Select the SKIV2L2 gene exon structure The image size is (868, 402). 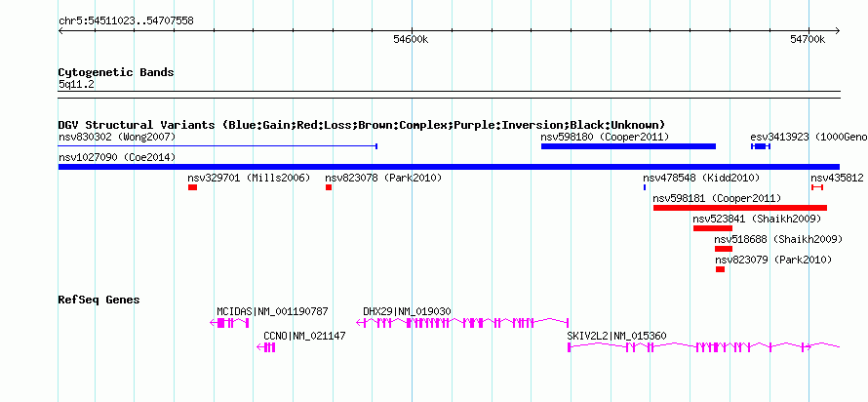pos(703,347)
